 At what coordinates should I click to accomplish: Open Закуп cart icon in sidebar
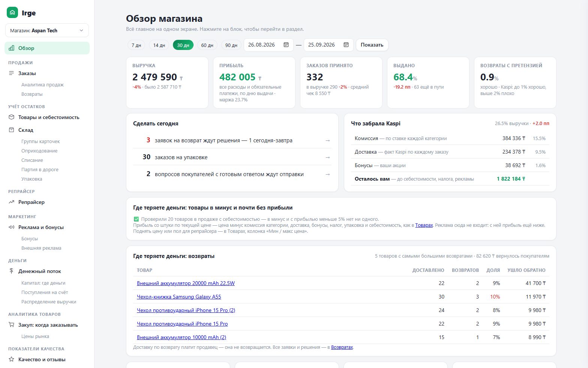(11, 325)
